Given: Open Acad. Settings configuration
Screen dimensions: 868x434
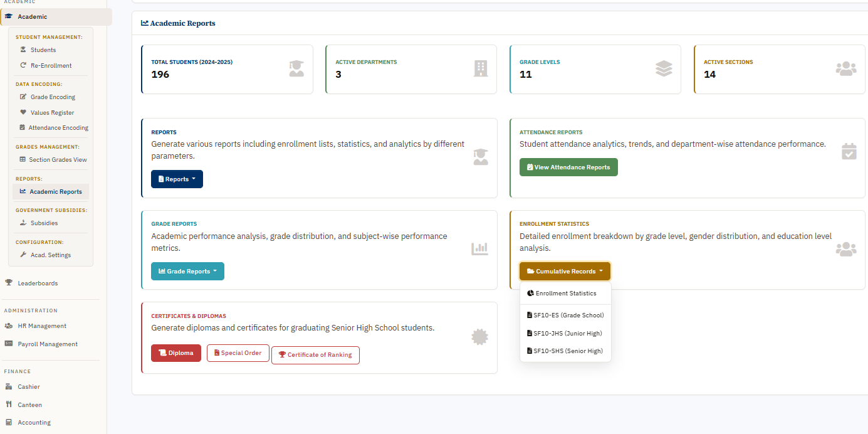Looking at the screenshot, I should tap(51, 255).
